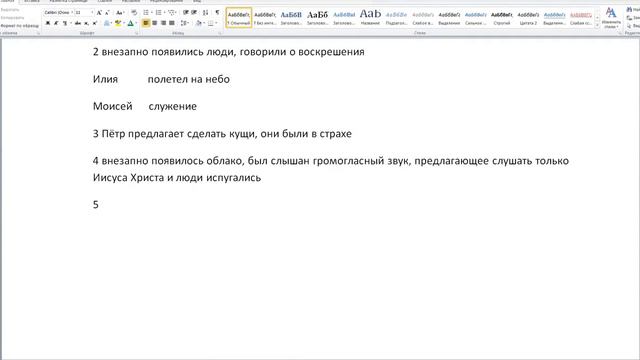
Task: Click the Sort button
Action: 205,13
